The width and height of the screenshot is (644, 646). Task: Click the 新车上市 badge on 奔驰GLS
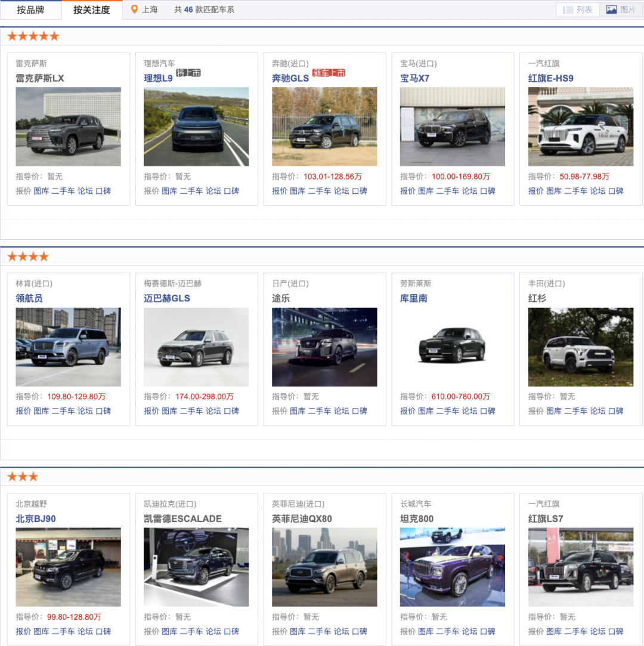[329, 73]
